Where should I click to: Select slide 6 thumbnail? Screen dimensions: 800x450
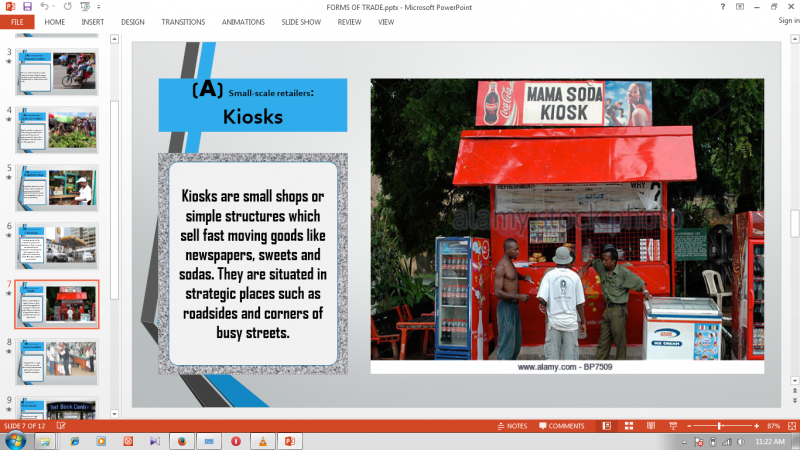[57, 246]
